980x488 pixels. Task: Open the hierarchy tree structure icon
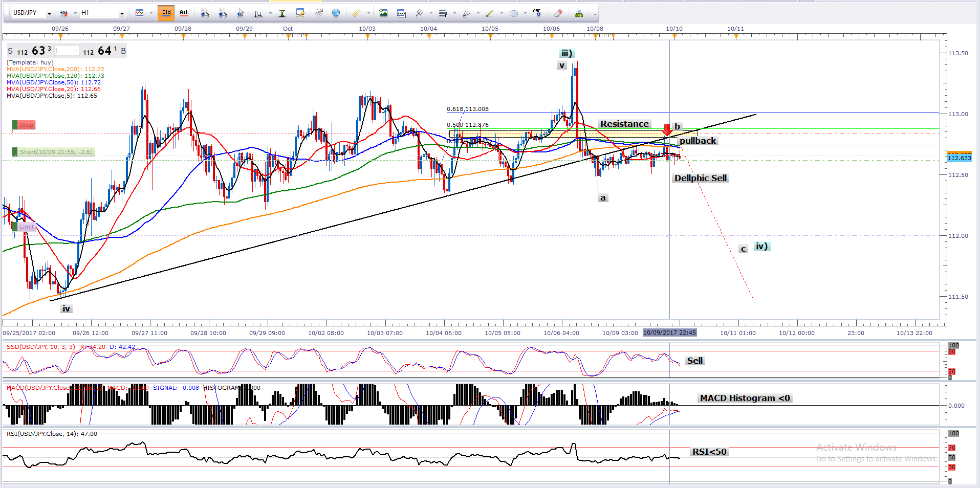coord(579,13)
